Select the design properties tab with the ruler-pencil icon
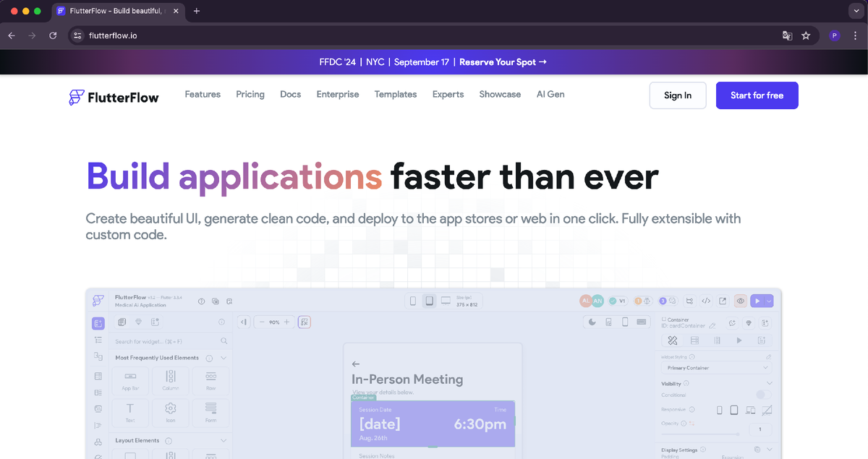Image resolution: width=868 pixels, height=459 pixels. [x=672, y=340]
